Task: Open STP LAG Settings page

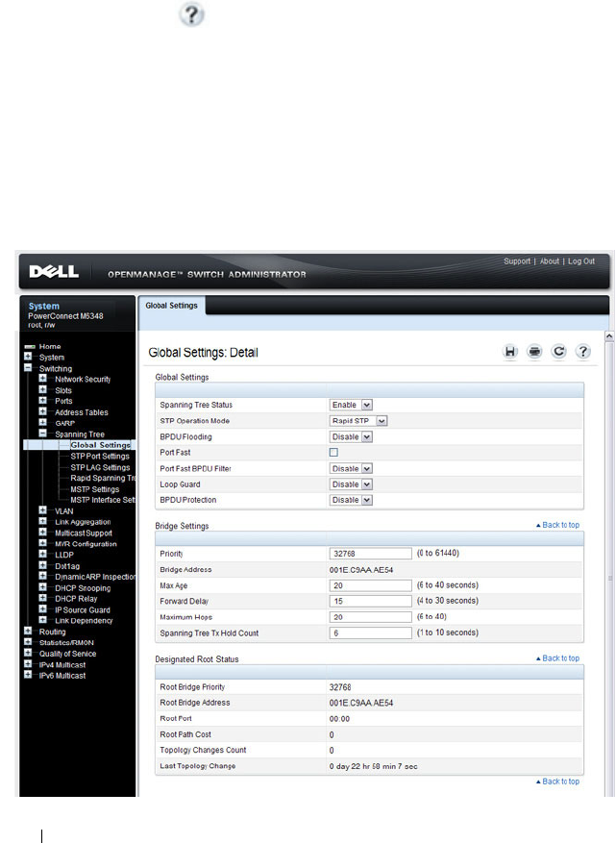Action: pos(100,467)
